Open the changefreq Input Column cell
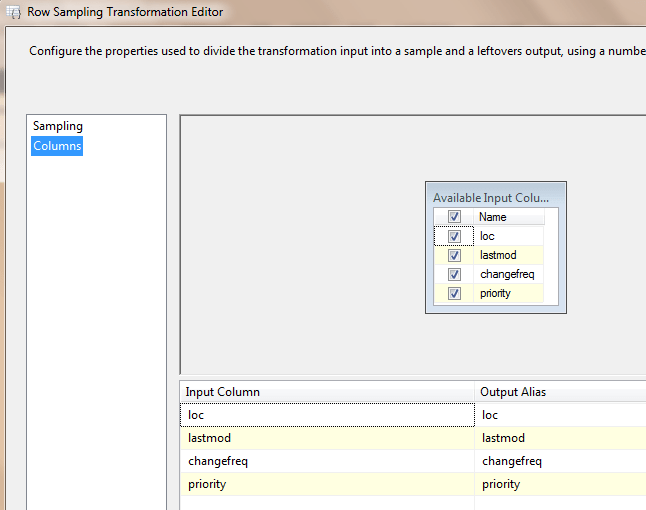Image resolution: width=646 pixels, height=510 pixels. click(327, 461)
